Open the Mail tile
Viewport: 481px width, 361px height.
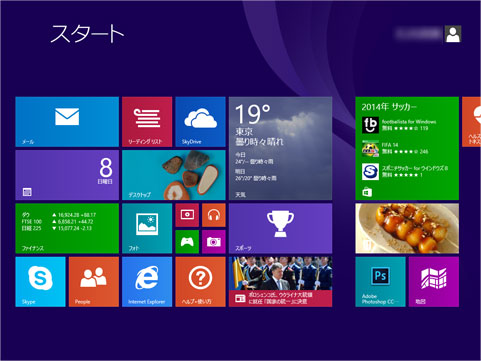tap(67, 122)
